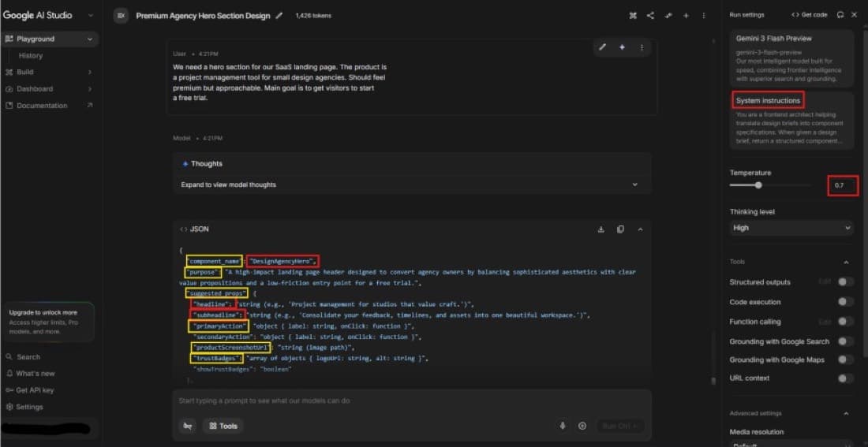The height and width of the screenshot is (447, 868).
Task: Toggle Function calling switch
Action: pos(845,322)
